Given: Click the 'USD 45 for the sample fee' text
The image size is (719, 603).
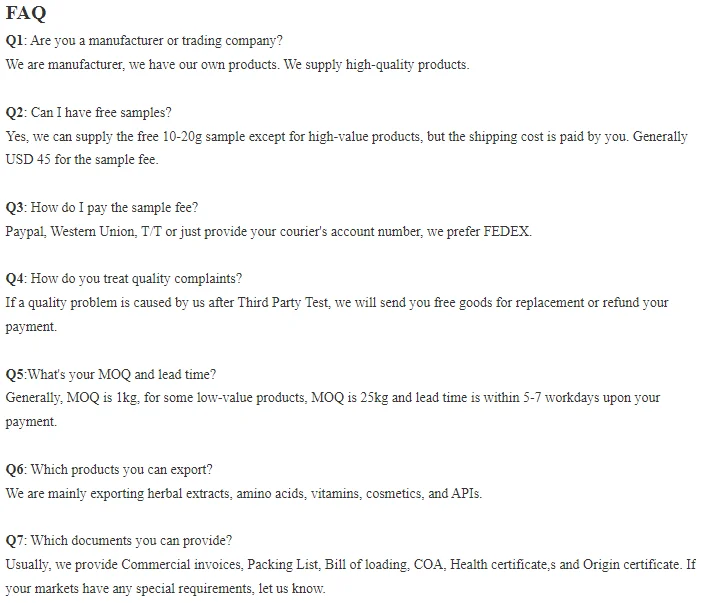Looking at the screenshot, I should pos(82,160).
